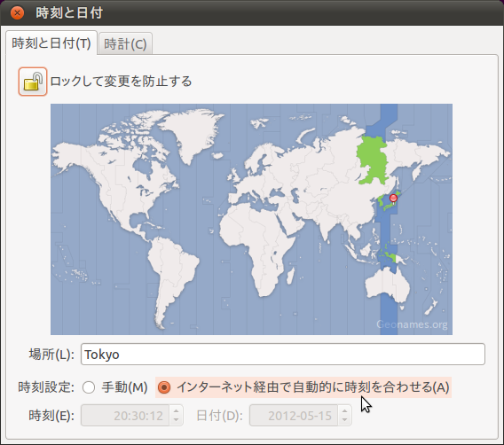Select the 手動(M) radio button
This screenshot has height=445, width=504.
(89, 387)
